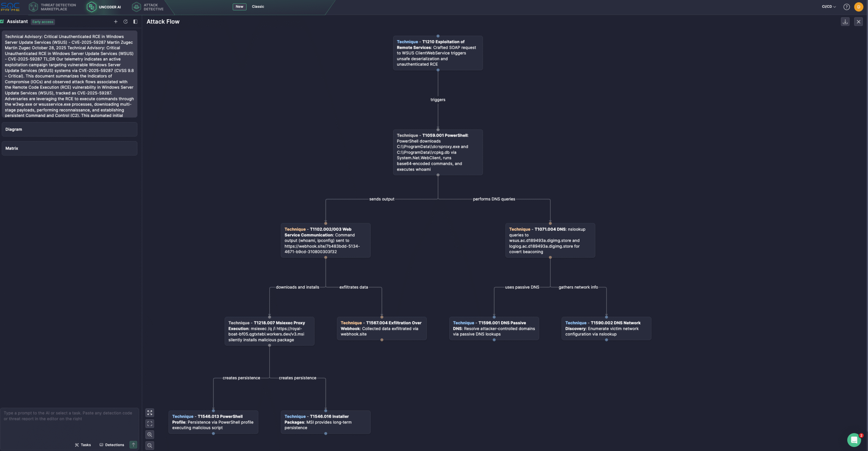Click the Attack Detective shield icon

pyautogui.click(x=136, y=6)
